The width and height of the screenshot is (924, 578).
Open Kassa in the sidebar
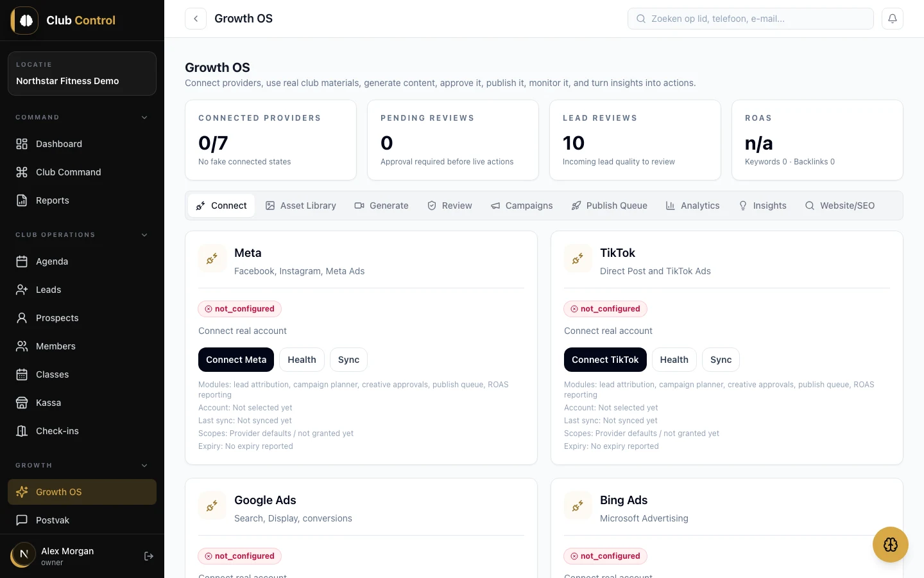[82, 403]
